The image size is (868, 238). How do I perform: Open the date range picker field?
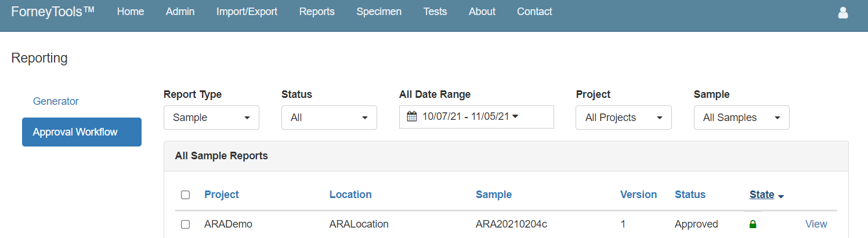click(476, 117)
